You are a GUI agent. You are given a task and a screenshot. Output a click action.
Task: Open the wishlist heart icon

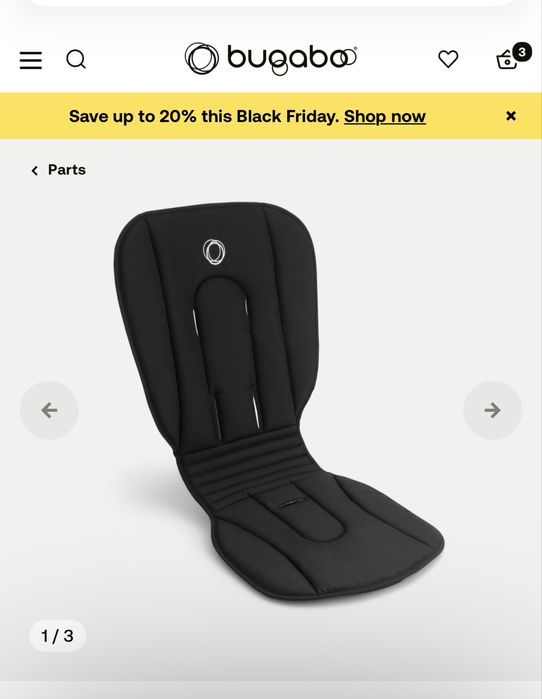(x=448, y=59)
